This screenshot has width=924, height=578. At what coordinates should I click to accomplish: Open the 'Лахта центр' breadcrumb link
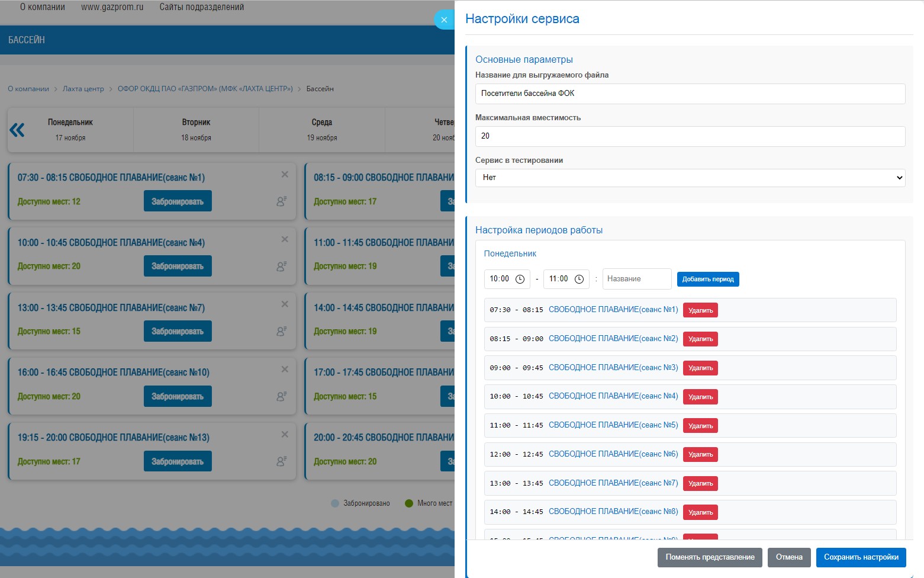(x=83, y=89)
